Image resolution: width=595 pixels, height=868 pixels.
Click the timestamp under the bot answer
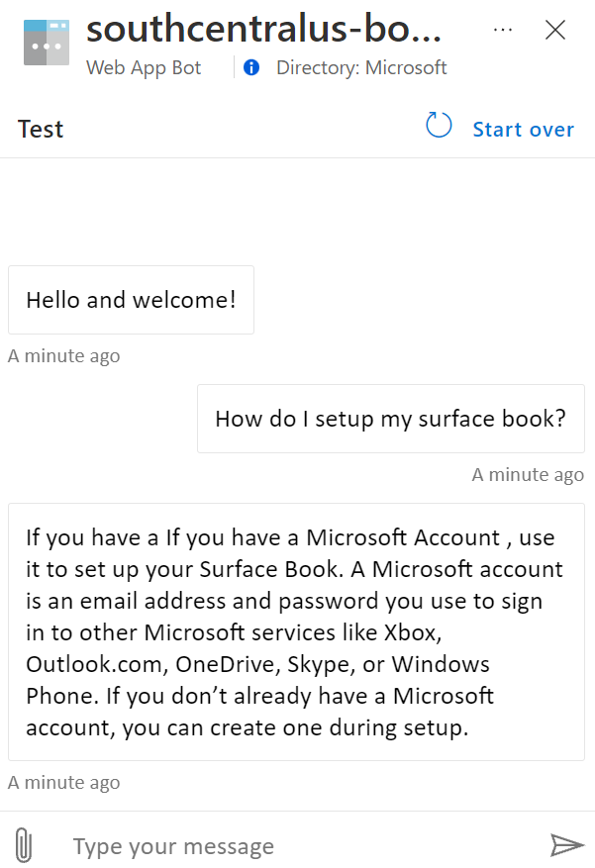(64, 783)
